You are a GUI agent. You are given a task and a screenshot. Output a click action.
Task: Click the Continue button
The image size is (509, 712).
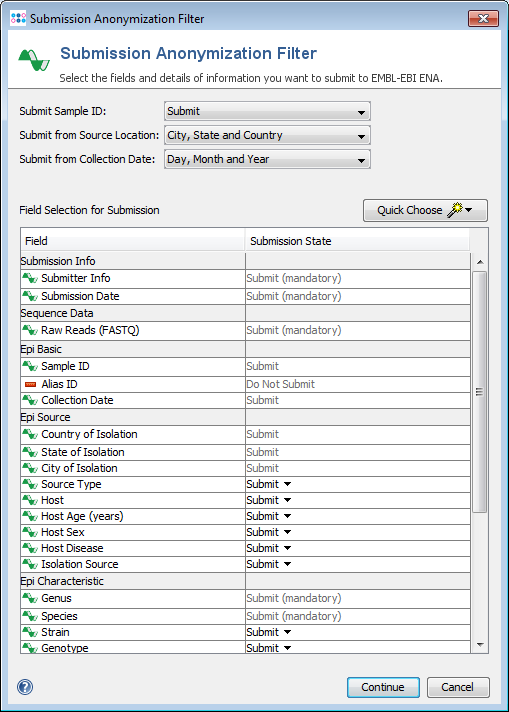[383, 687]
